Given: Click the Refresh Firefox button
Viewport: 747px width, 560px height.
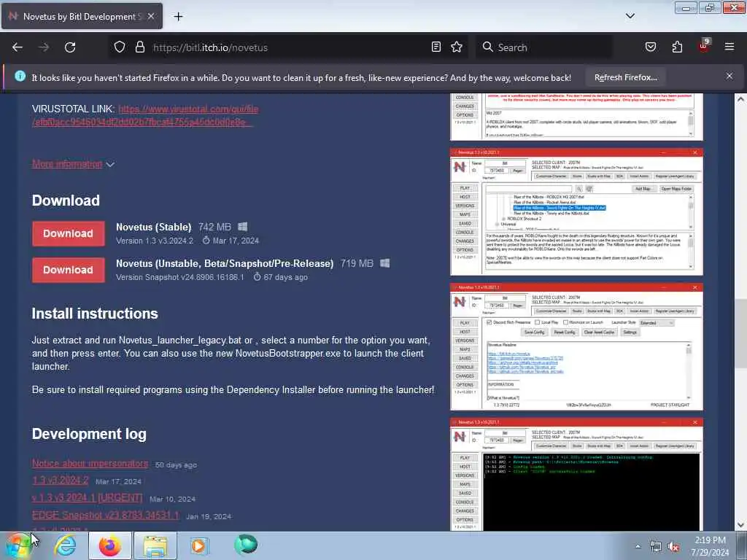Looking at the screenshot, I should coord(625,77).
